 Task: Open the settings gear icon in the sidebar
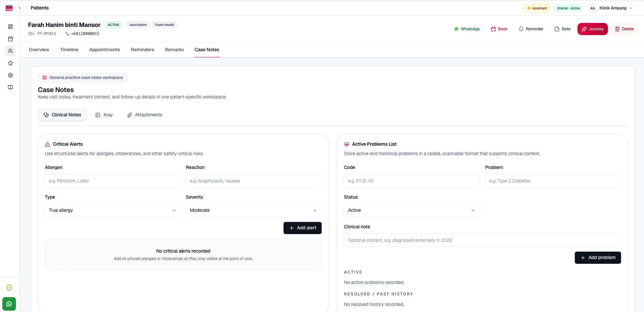[10, 75]
